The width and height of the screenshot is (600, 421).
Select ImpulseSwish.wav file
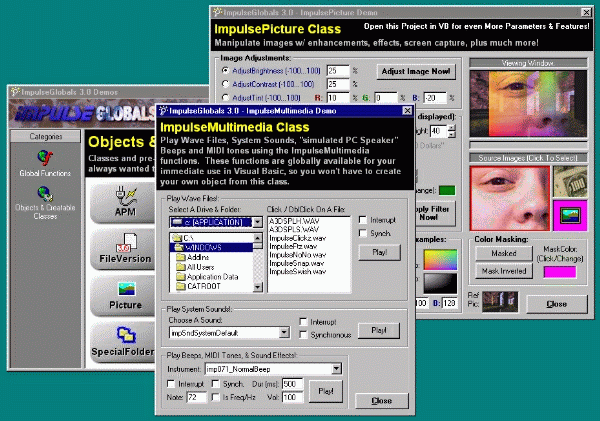click(x=297, y=272)
